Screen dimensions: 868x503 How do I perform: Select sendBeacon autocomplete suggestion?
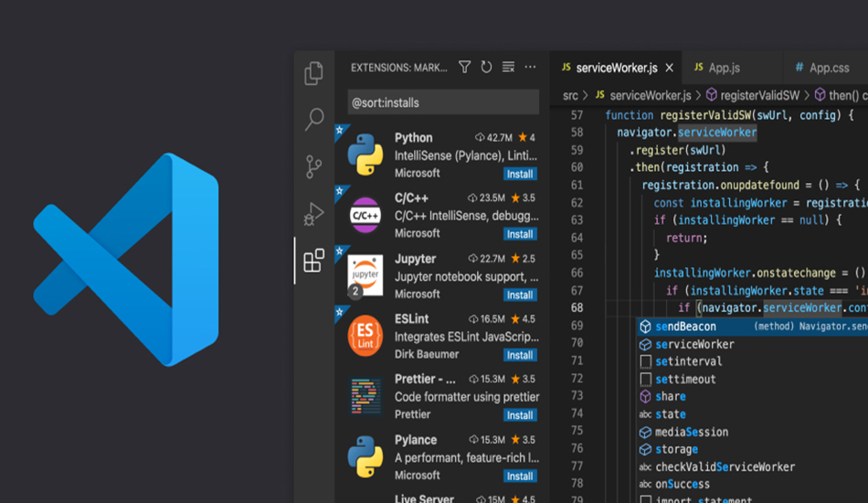pyautogui.click(x=753, y=326)
